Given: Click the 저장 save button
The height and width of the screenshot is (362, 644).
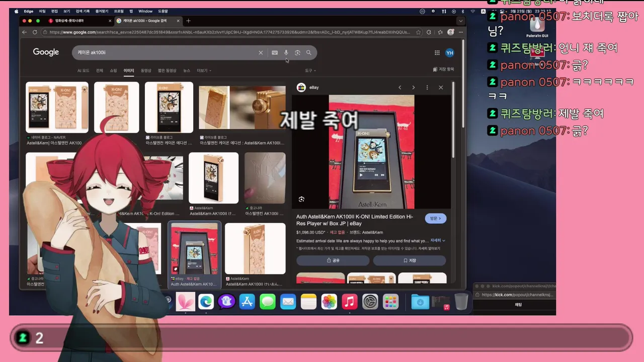Looking at the screenshot, I should click(410, 260).
